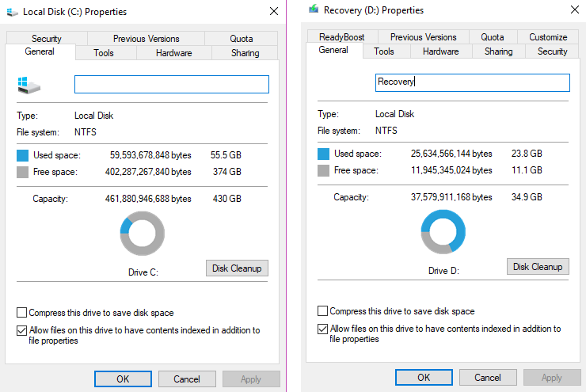Switch to the Hardware tab in D: Properties
Viewport: 586px width, 392px height.
pos(440,51)
